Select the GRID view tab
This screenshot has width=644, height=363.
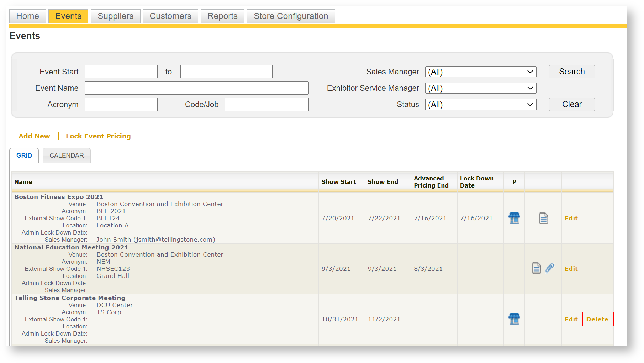click(24, 156)
